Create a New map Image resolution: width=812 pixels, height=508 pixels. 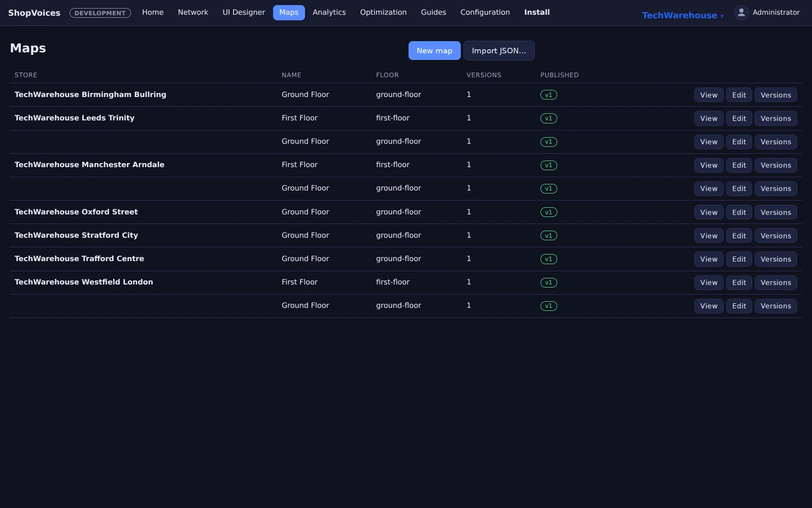point(434,51)
